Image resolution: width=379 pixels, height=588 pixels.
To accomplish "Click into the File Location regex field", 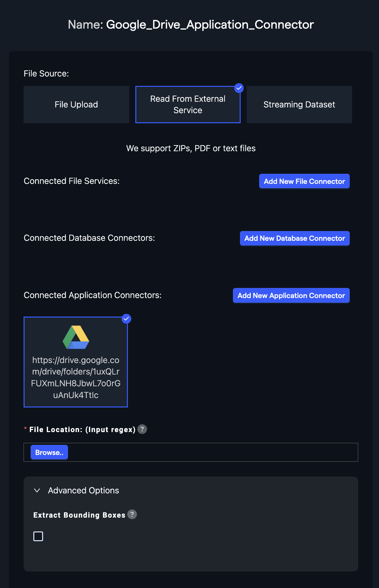I will click(x=212, y=452).
